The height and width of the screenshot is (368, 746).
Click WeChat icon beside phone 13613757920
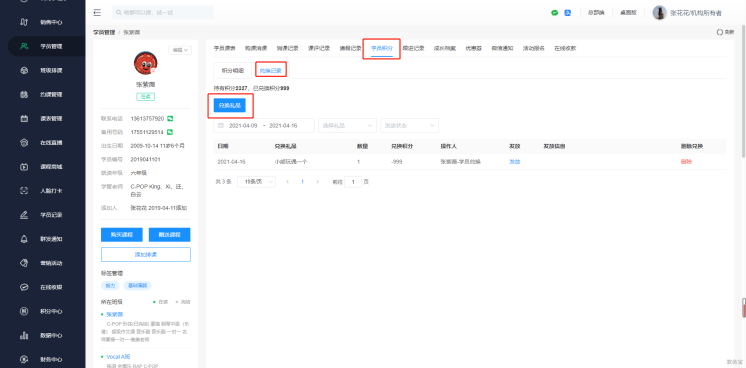(x=170, y=119)
